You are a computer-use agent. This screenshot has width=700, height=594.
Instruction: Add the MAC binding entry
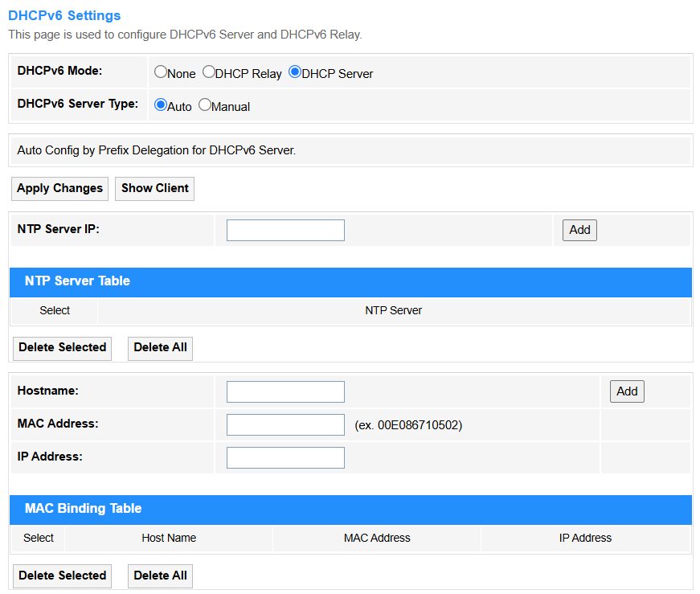627,391
